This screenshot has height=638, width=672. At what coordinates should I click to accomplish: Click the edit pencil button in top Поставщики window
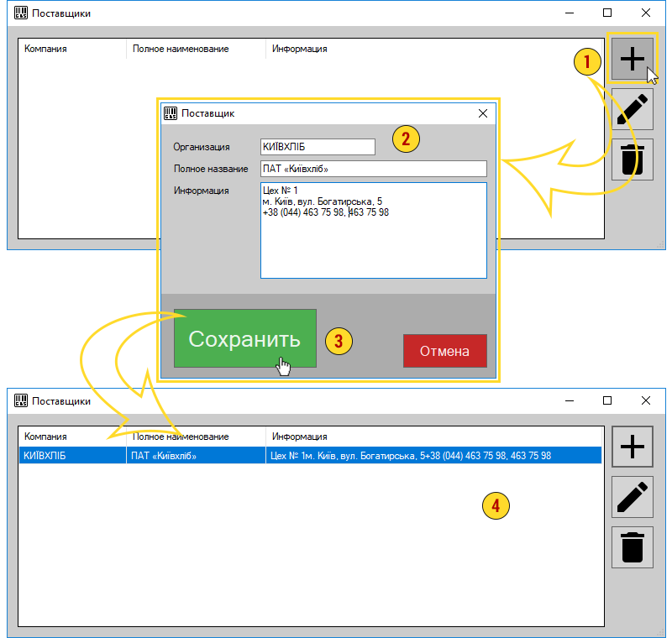tap(633, 109)
